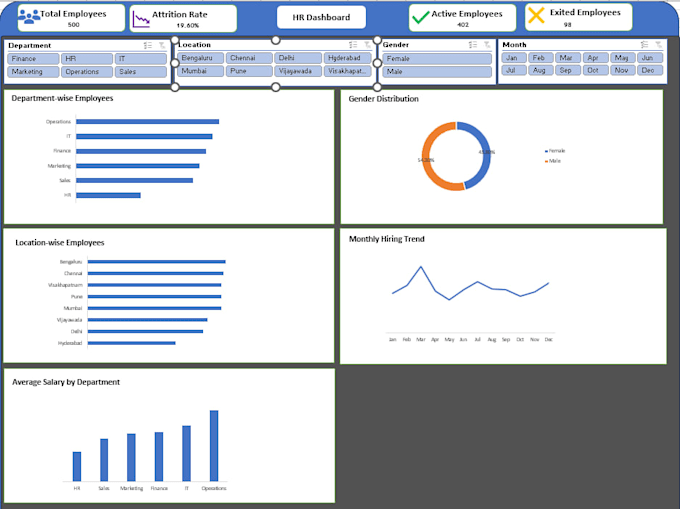Toggle multi-select in Department slicer
This screenshot has width=680, height=509.
148,45
